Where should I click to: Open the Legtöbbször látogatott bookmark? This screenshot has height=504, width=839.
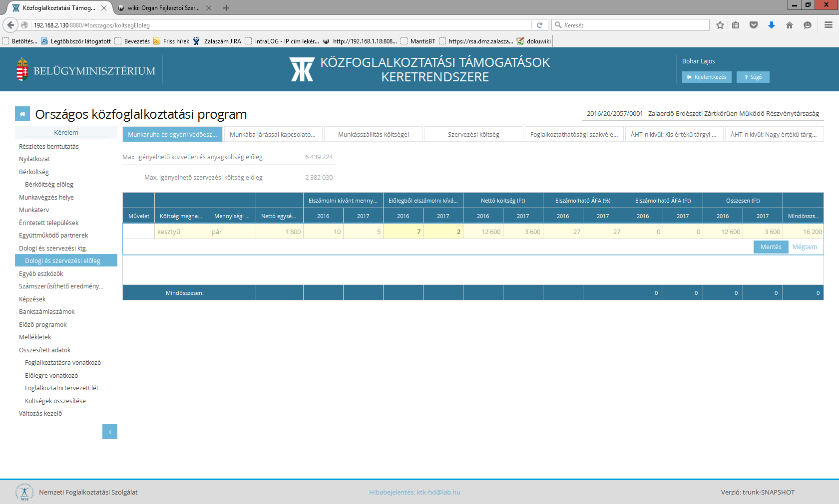(x=76, y=41)
